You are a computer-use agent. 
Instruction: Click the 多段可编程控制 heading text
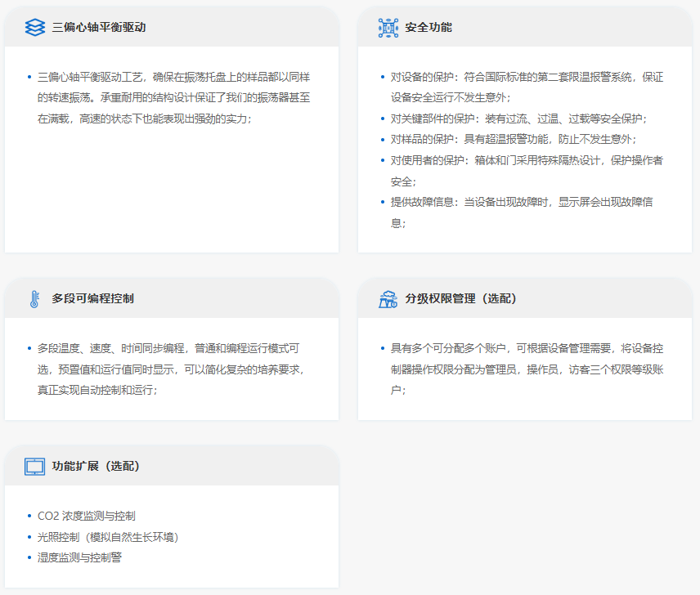pyautogui.click(x=92, y=299)
